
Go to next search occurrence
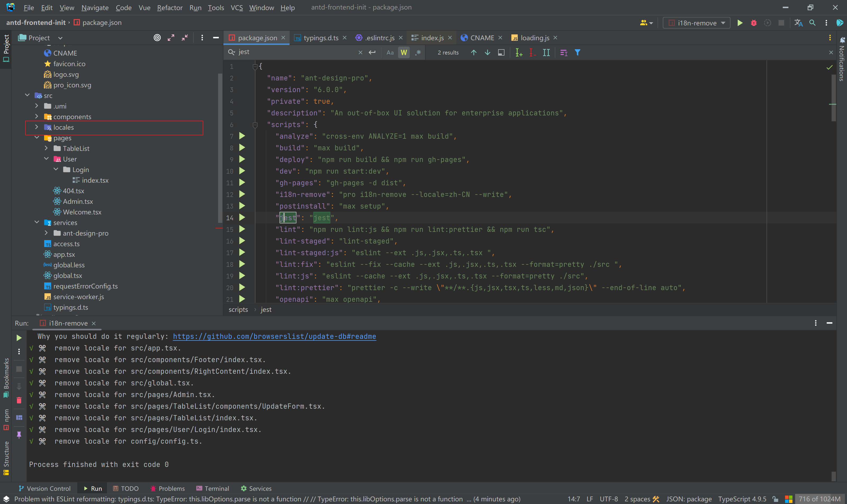[487, 52]
